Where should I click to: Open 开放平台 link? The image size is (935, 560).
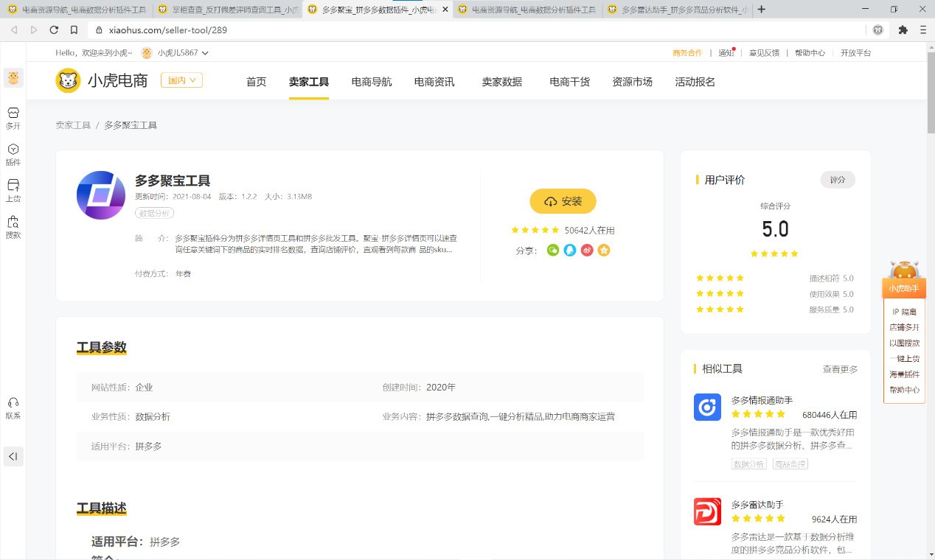click(x=855, y=53)
